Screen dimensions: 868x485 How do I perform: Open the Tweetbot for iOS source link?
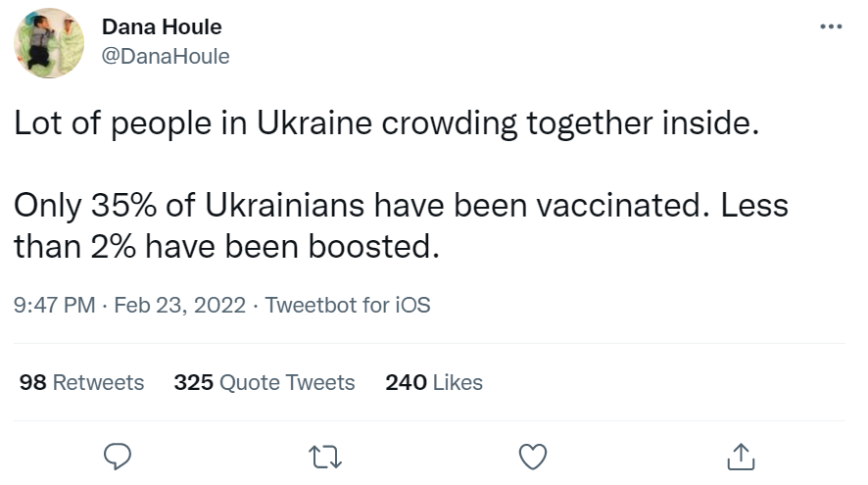(348, 305)
